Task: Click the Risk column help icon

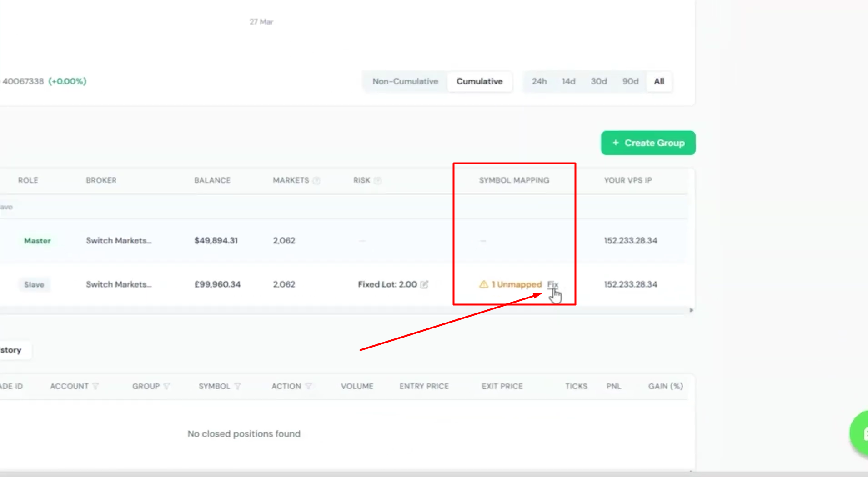Action: tap(377, 181)
